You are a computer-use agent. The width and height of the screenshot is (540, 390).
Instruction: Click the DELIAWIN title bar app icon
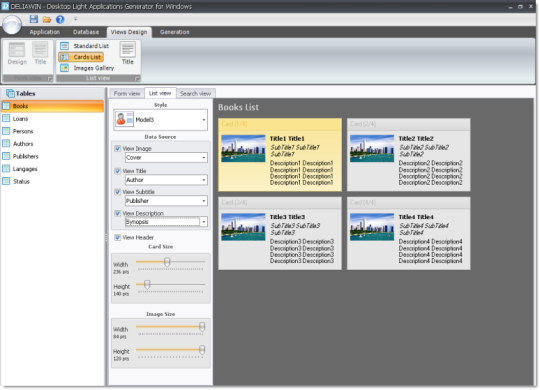(x=5, y=6)
